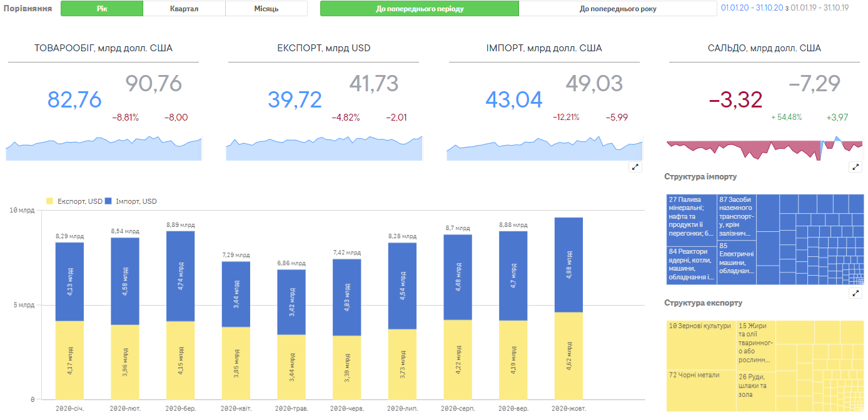This screenshot has width=868, height=420.
Task: Select the 10 Зернові культури treemap cell
Action: (702, 345)
